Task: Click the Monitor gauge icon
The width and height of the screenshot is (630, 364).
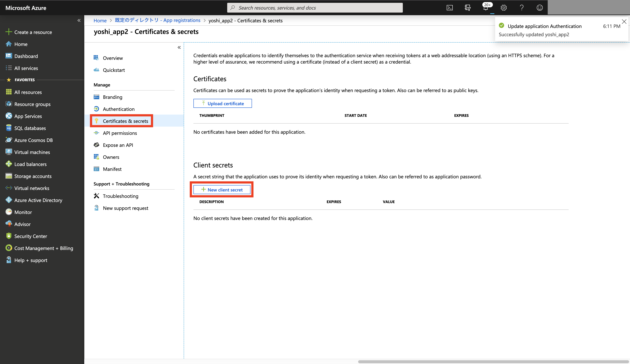Action: [9, 212]
